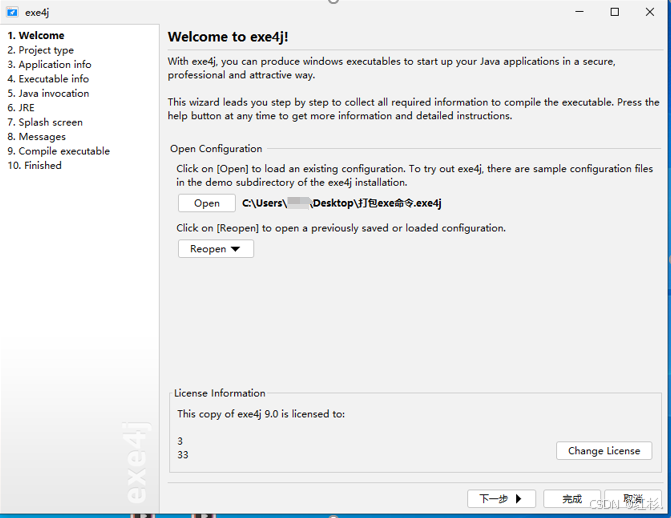This screenshot has width=671, height=518.
Task: Click the licensee value '33'
Action: click(x=183, y=455)
